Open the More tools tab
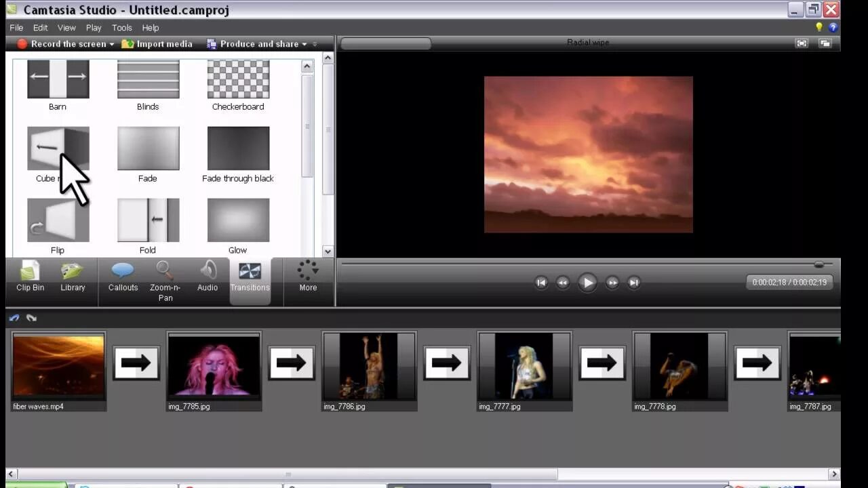This screenshot has width=868, height=488. [308, 276]
